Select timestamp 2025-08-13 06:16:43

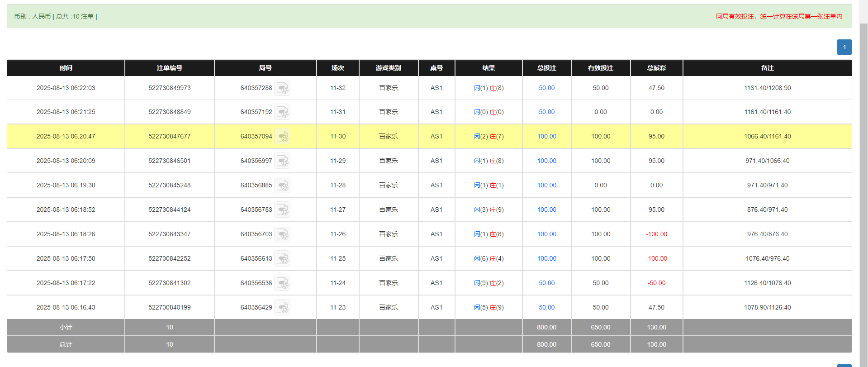coord(66,307)
